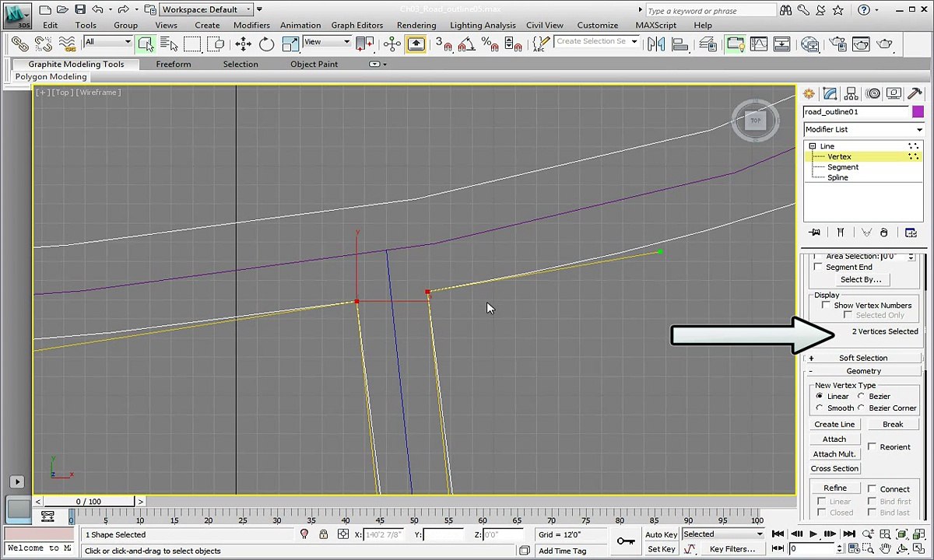934x560 pixels.
Task: Select the Bezier vertex type radio
Action: coord(861,396)
